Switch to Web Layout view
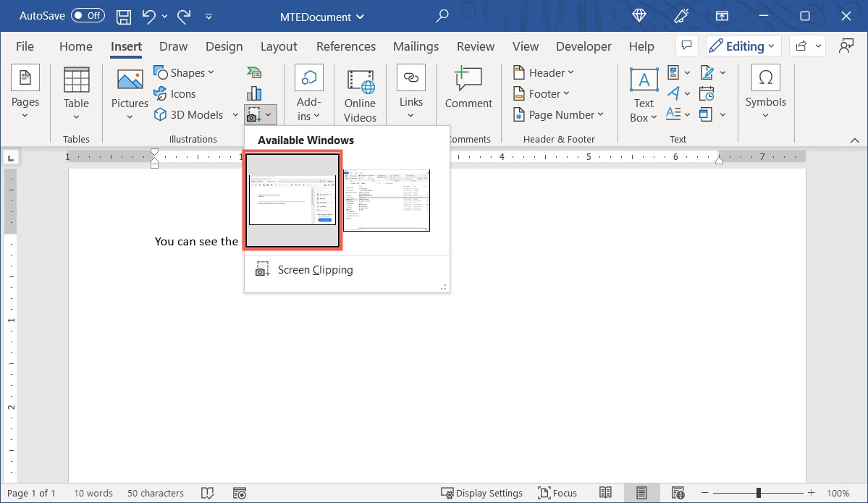868x503 pixels. point(678,493)
